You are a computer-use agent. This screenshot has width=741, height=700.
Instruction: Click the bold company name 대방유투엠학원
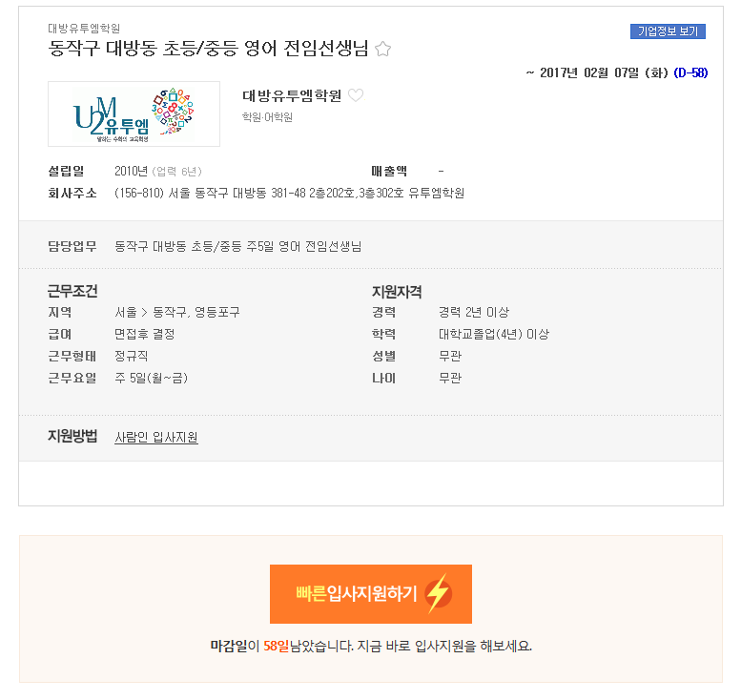(292, 96)
